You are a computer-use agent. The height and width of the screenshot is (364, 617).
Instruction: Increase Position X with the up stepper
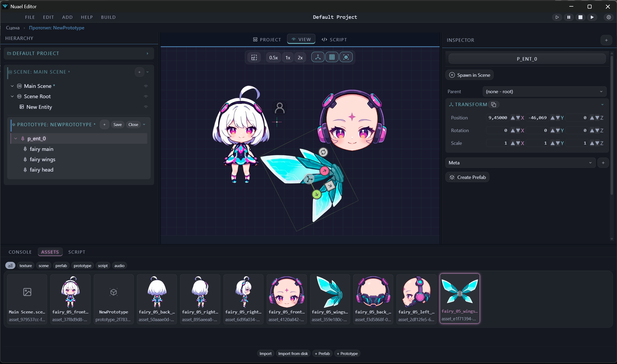(x=513, y=118)
